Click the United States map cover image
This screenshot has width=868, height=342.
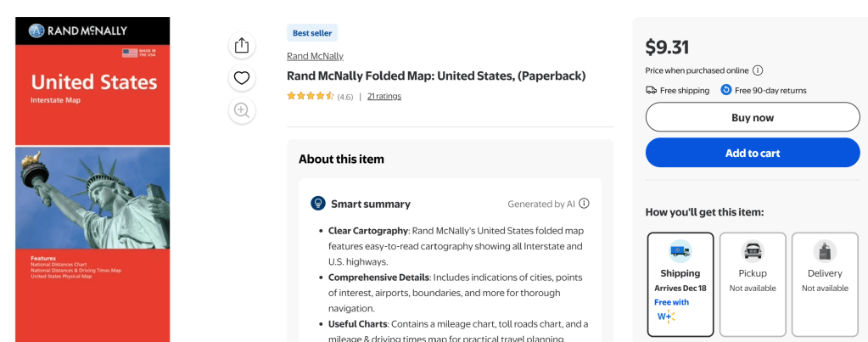[92, 179]
